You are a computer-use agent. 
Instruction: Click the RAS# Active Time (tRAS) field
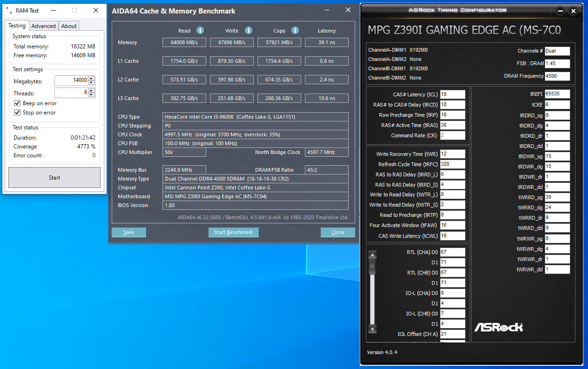(x=453, y=125)
